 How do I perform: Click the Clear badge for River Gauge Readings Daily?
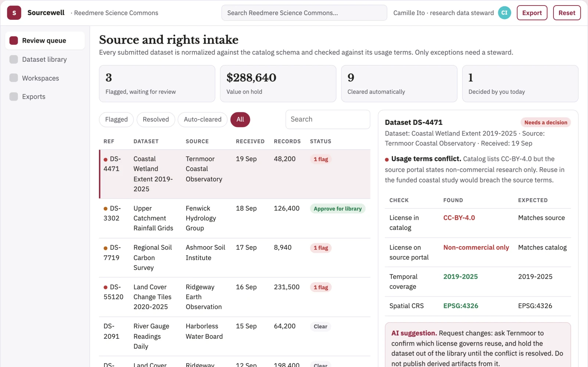coord(320,327)
